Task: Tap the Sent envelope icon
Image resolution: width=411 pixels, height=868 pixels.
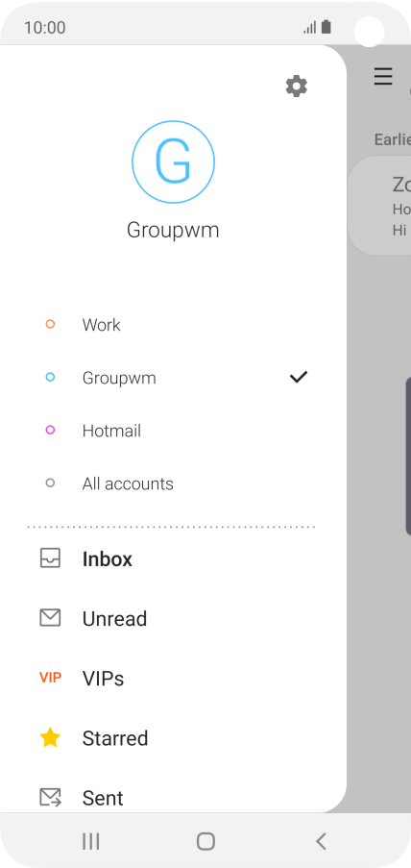Action: 50,797
